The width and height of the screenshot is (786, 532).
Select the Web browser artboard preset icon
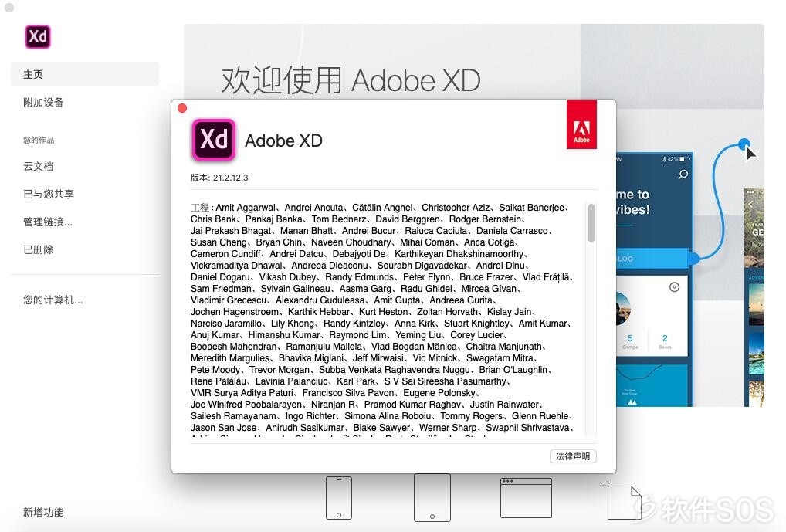526,497
